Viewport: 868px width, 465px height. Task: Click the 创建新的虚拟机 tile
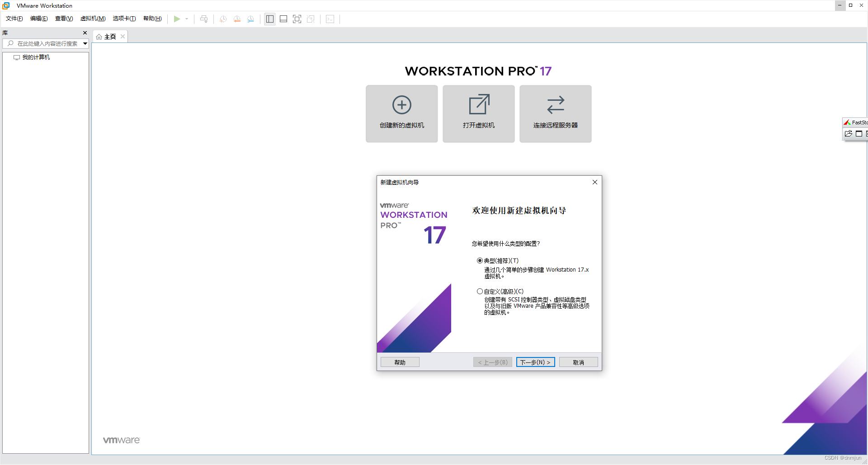pyautogui.click(x=402, y=114)
